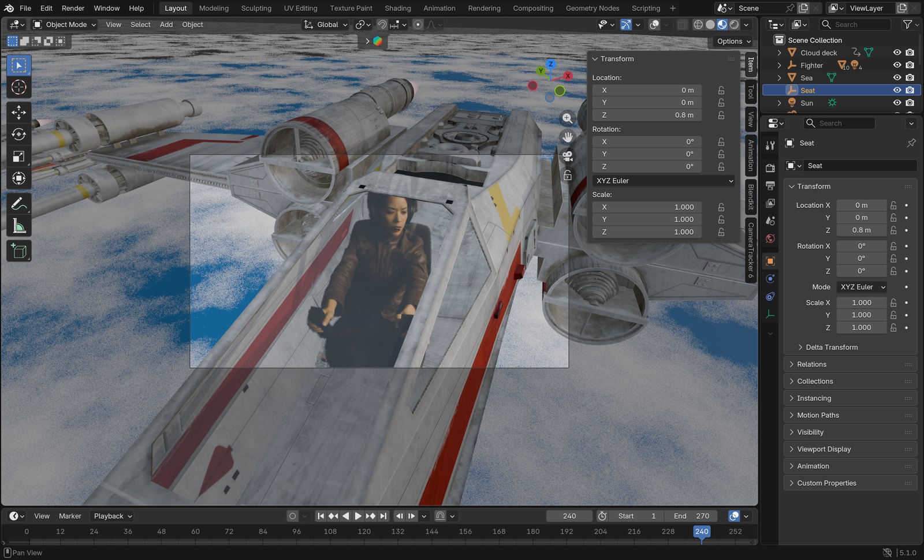The image size is (924, 560).
Task: Select the Transform tool
Action: click(x=19, y=178)
